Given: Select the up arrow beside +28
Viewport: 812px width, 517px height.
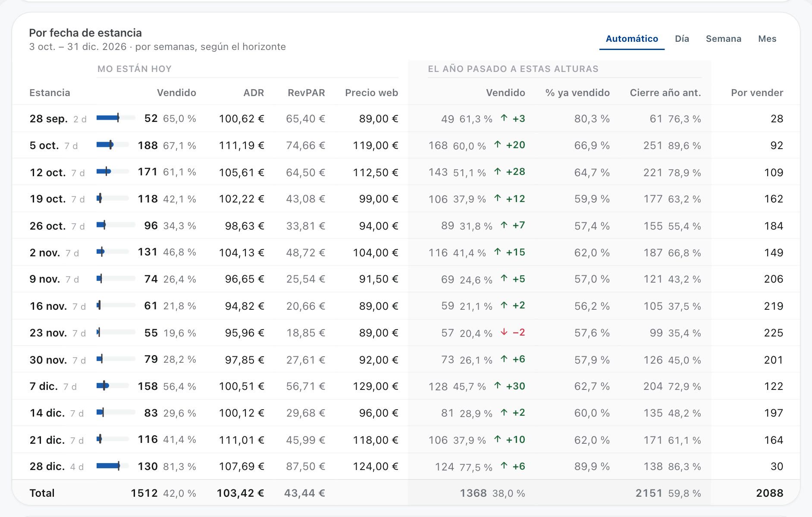Looking at the screenshot, I should coord(497,171).
